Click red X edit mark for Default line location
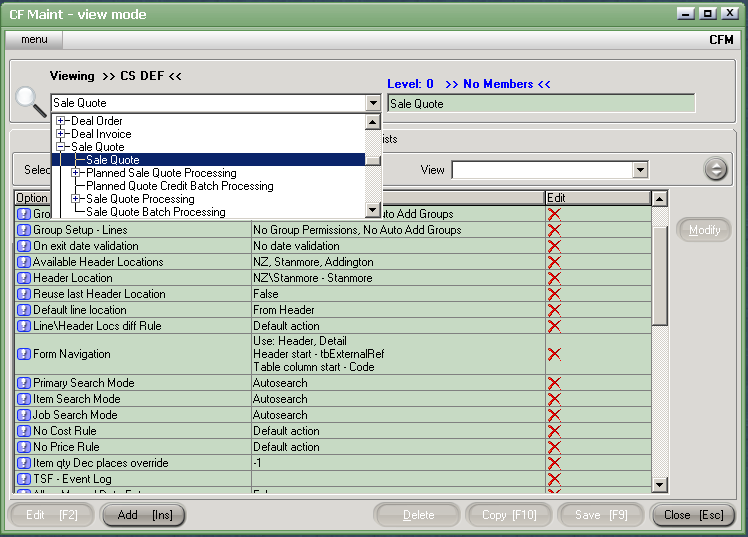This screenshot has height=537, width=748. (x=554, y=310)
